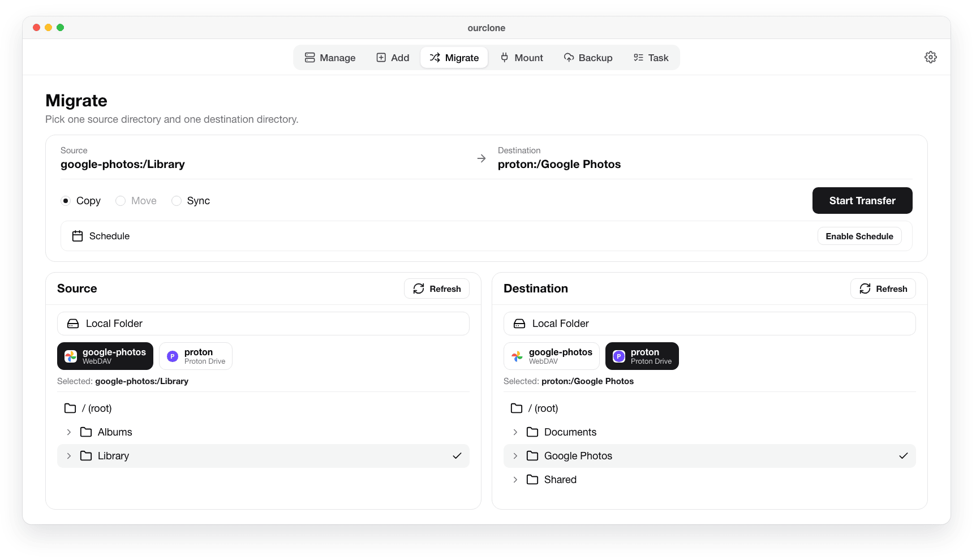The height and width of the screenshot is (560, 976).
Task: Switch to the Migrate tab
Action: click(454, 58)
